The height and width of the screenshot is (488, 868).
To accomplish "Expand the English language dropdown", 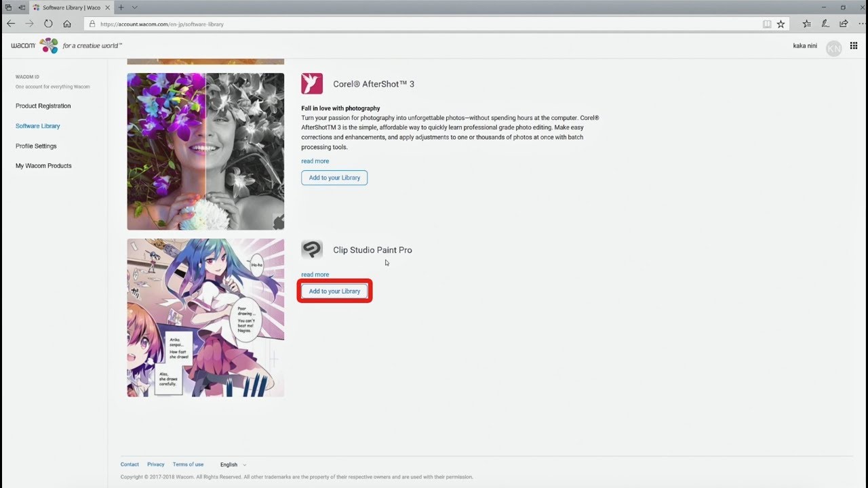I will point(233,464).
